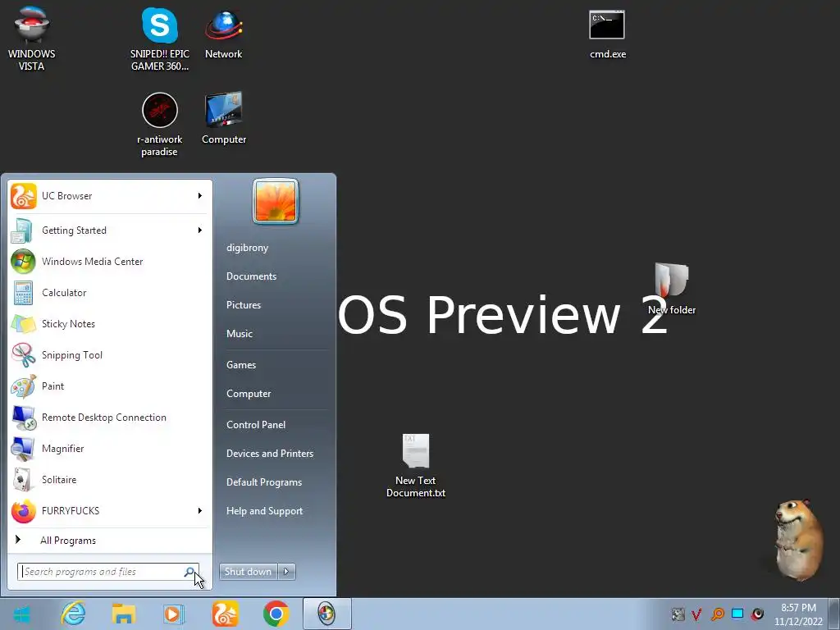Select the cmd.exe desktop icon

(608, 34)
